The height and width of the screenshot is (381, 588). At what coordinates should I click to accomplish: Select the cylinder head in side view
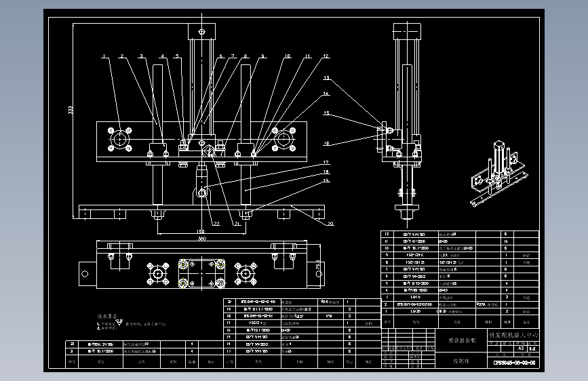[407, 31]
